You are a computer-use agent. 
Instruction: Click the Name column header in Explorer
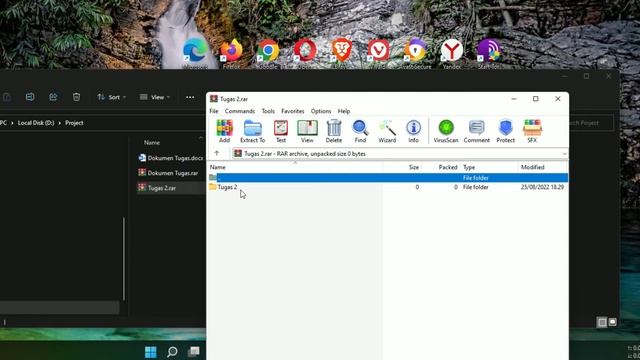tap(152, 142)
